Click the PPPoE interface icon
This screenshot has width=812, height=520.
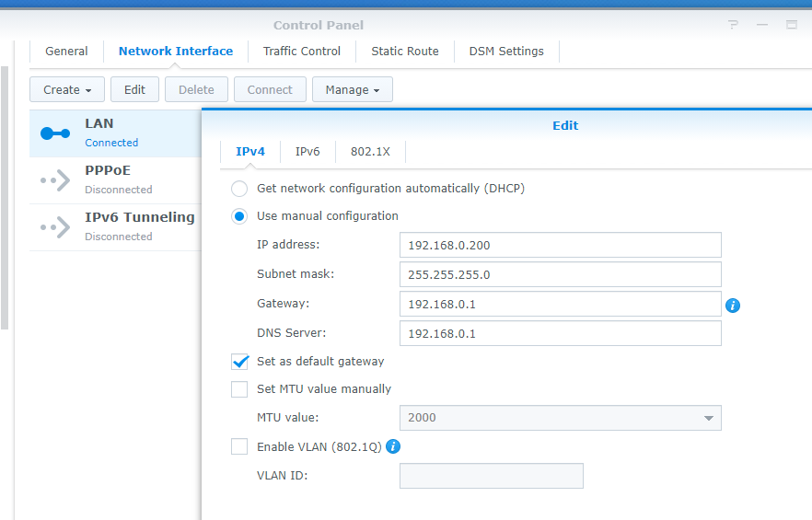pyautogui.click(x=55, y=180)
